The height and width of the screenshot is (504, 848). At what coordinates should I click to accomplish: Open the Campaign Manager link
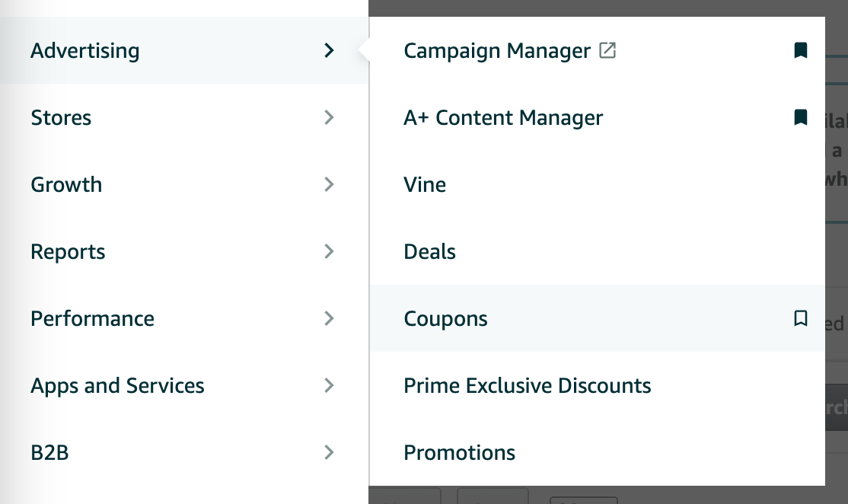coord(496,51)
